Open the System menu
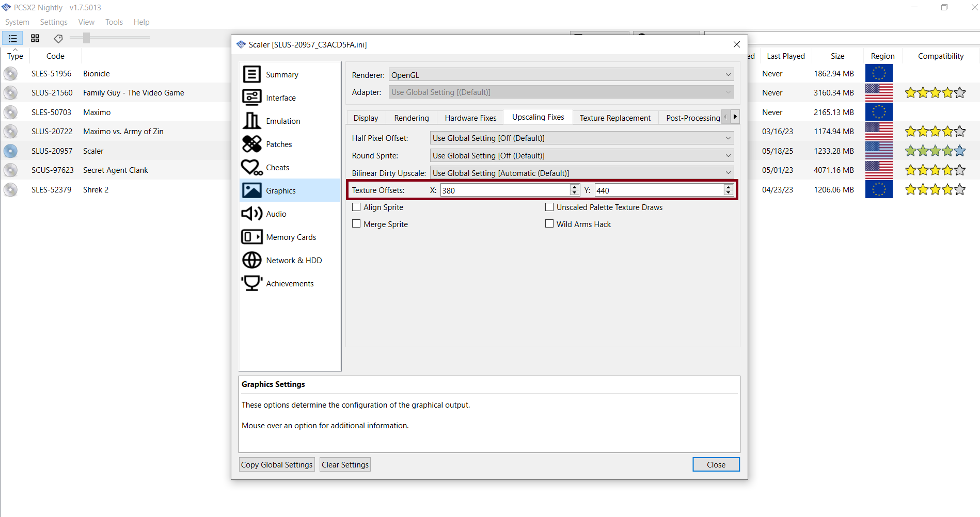The image size is (980, 517). coord(17,22)
